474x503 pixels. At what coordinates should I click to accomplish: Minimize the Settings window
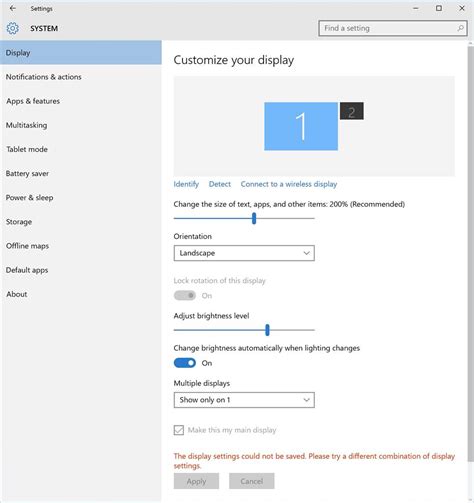(416, 8)
